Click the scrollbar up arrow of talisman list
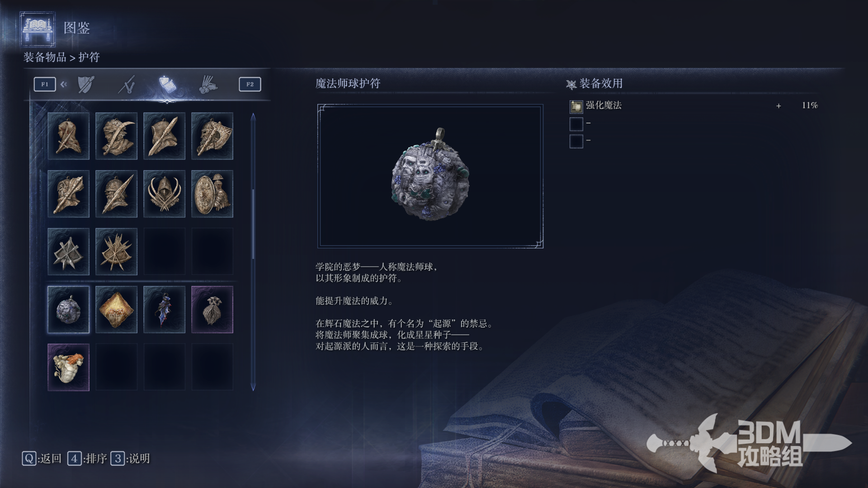The width and height of the screenshot is (868, 488). [x=253, y=117]
